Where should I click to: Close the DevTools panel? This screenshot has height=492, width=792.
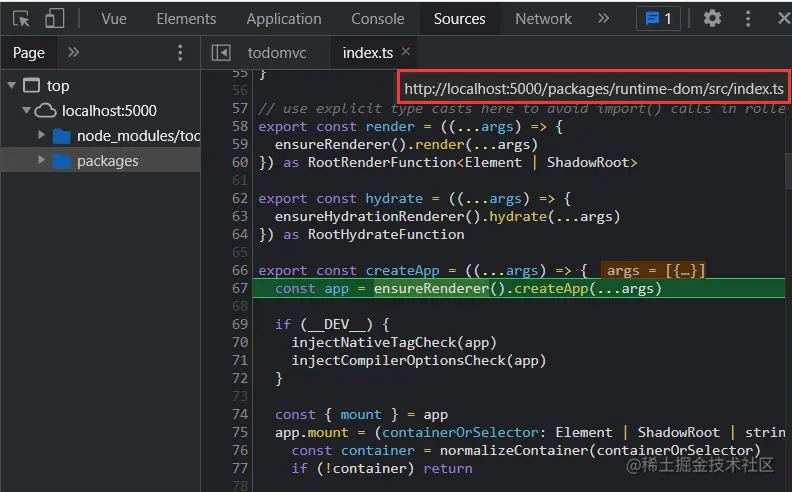pyautogui.click(x=784, y=19)
